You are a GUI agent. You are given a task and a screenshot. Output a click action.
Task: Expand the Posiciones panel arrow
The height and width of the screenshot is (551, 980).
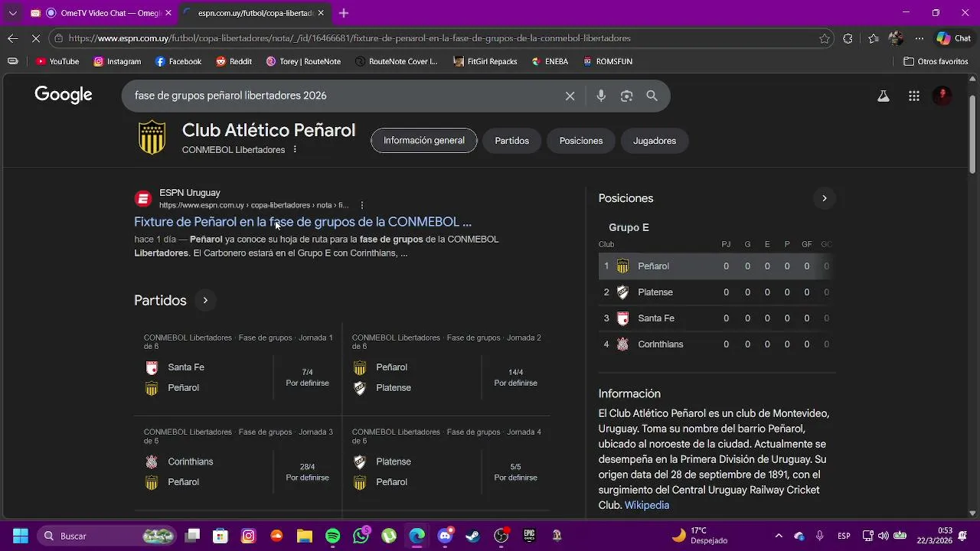click(x=824, y=198)
